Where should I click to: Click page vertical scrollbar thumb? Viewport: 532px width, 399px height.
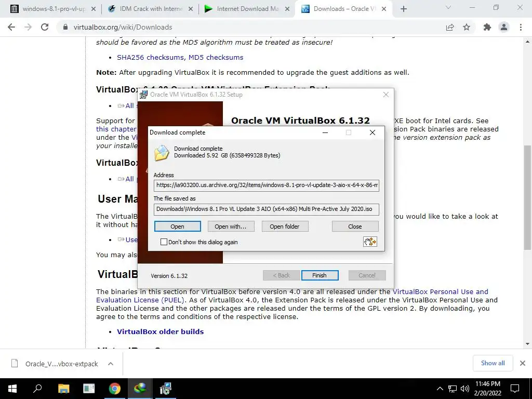click(x=528, y=198)
